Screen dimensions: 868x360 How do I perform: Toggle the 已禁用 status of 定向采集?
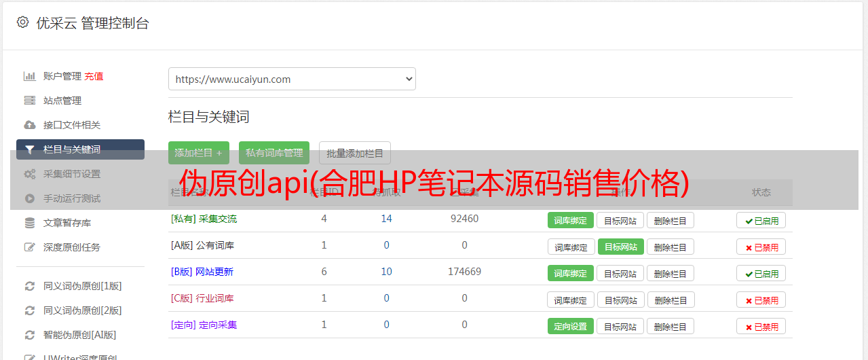761,326
